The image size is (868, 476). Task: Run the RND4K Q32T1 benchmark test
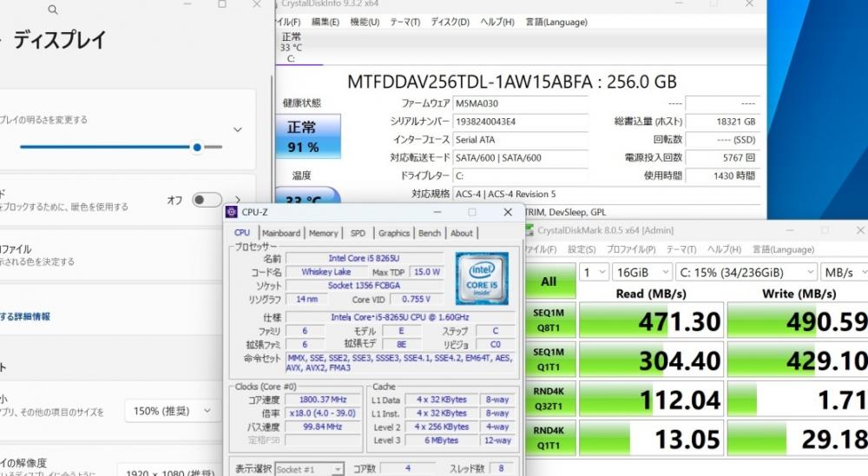[549, 399]
